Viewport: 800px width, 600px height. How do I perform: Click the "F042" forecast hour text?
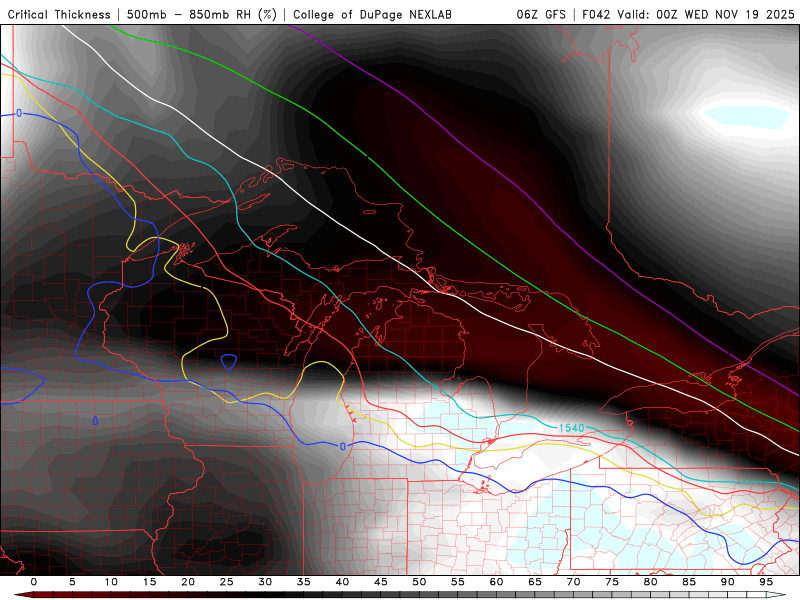[597, 14]
